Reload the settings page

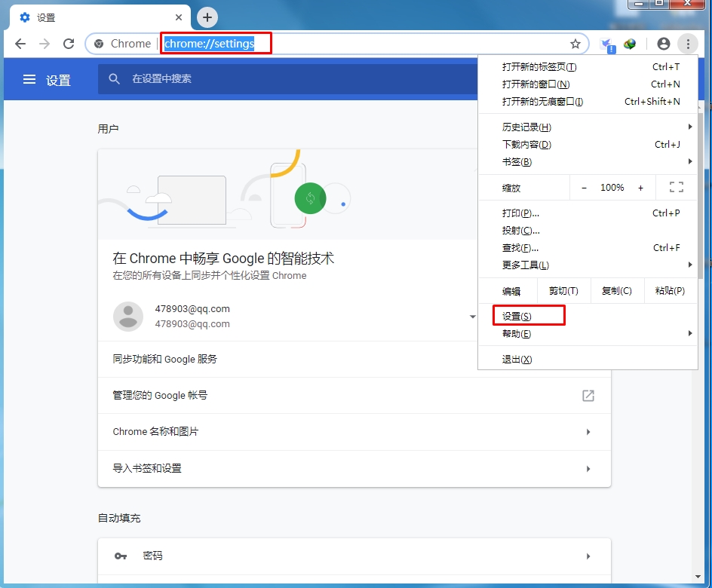69,44
